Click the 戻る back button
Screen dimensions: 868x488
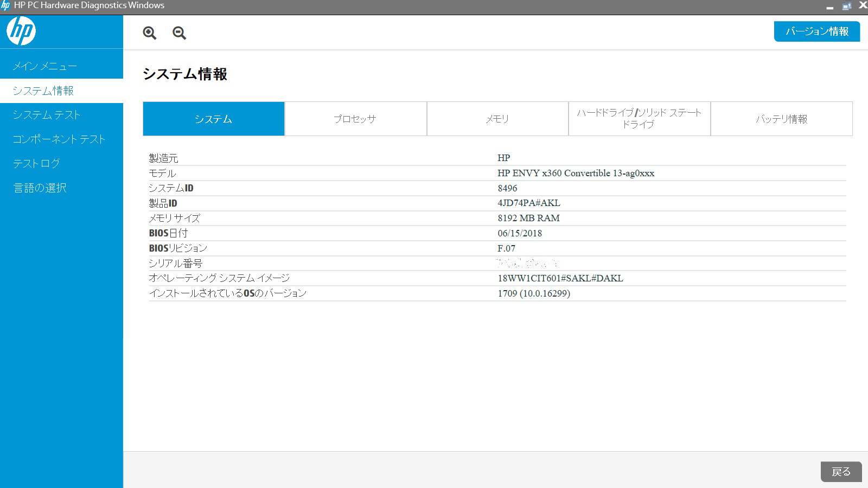[x=841, y=472]
